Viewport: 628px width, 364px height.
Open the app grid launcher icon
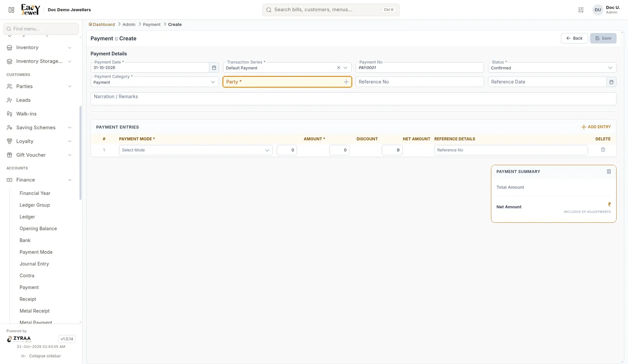(x=11, y=10)
